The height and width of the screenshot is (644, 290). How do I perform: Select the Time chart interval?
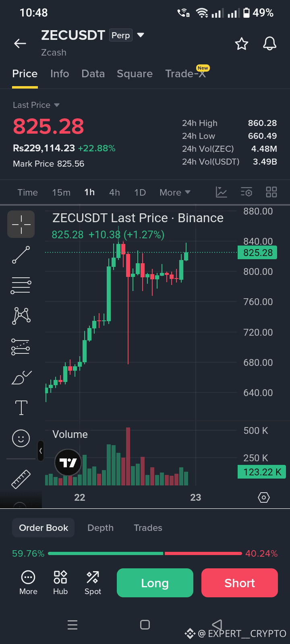pos(27,192)
